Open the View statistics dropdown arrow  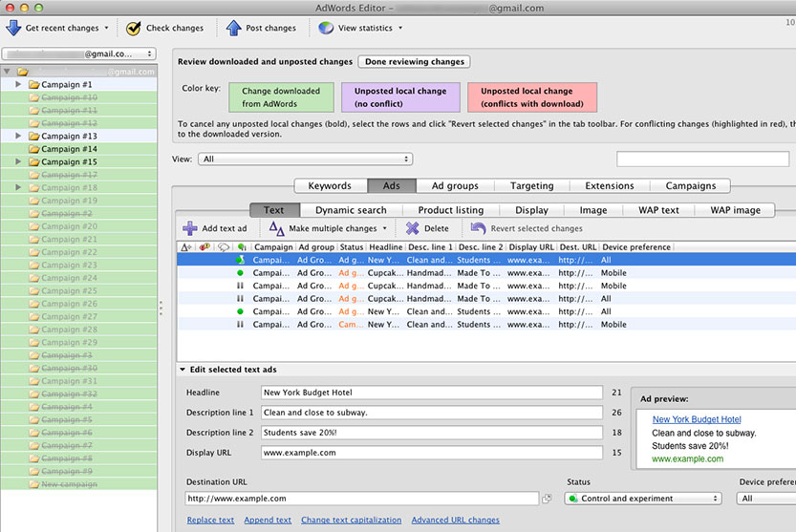pos(400,28)
